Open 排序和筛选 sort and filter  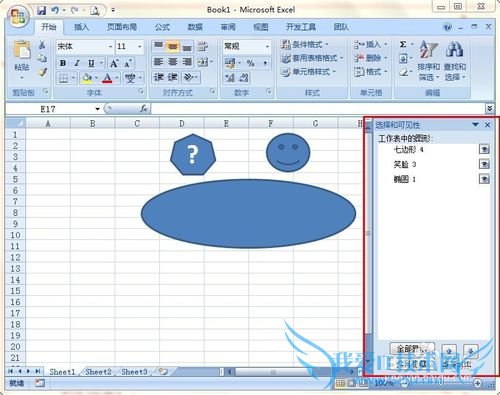429,61
